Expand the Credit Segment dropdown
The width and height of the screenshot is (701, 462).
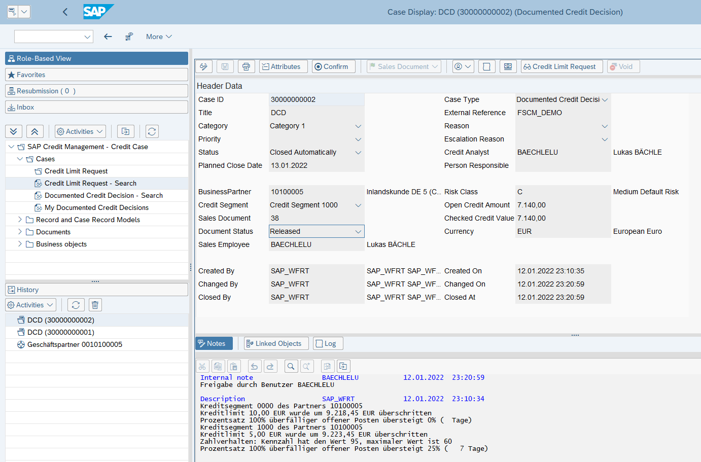[x=358, y=206]
